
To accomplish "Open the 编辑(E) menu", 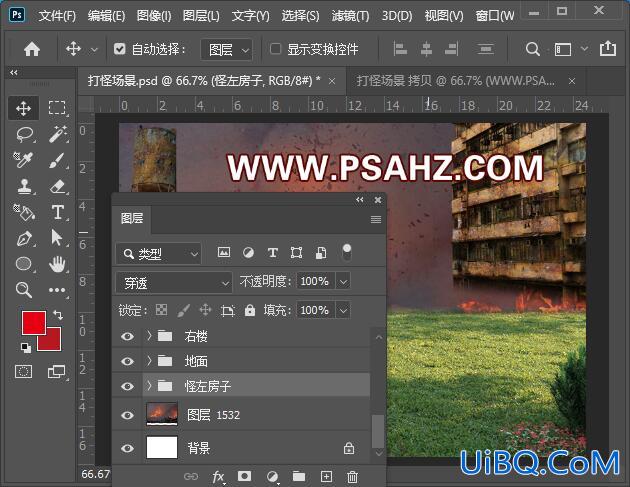I will coord(106,16).
